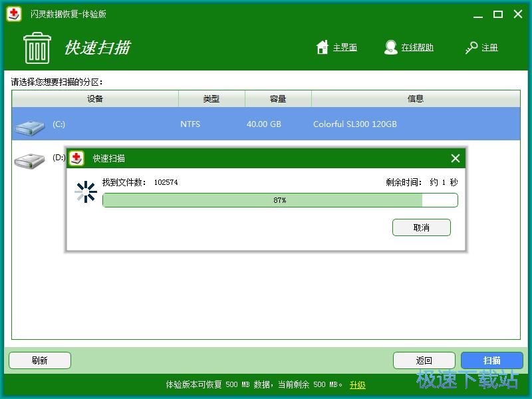Click the 40.00 GB capacity cell
Image resolution: width=532 pixels, height=399 pixels.
[x=264, y=124]
